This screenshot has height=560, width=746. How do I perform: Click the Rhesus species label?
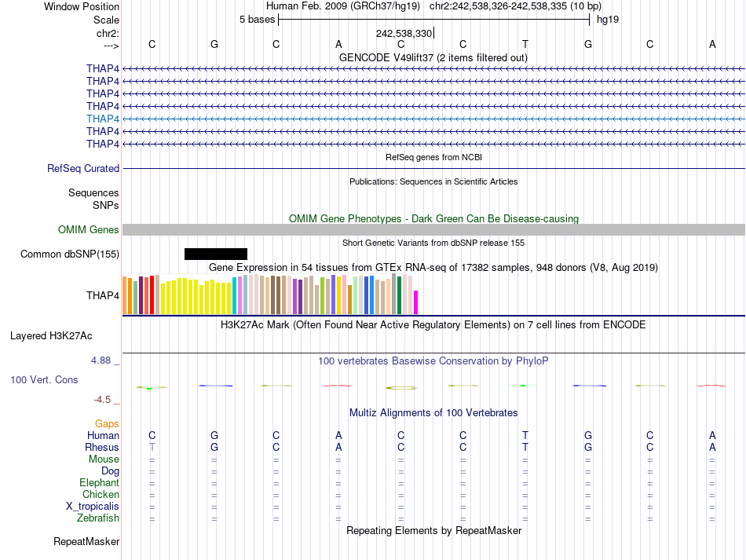point(102,447)
